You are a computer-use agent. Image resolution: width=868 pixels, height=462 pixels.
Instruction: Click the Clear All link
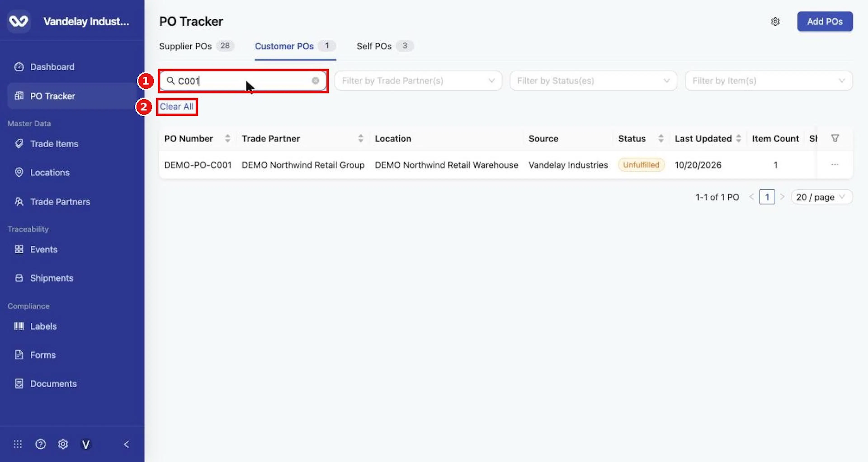click(177, 106)
